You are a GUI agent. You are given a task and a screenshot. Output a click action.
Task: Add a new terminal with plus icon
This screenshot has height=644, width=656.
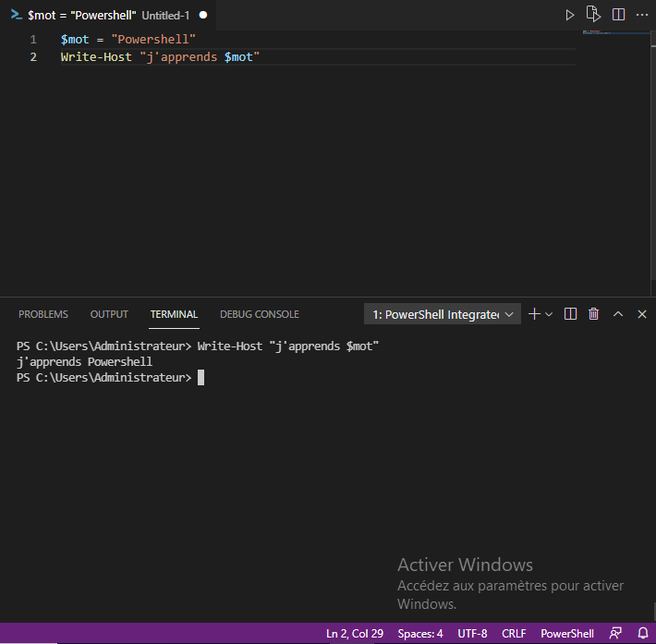533,314
